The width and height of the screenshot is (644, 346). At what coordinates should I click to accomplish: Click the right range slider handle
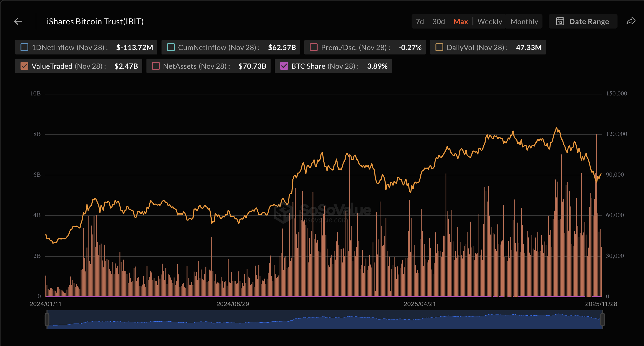tap(603, 319)
